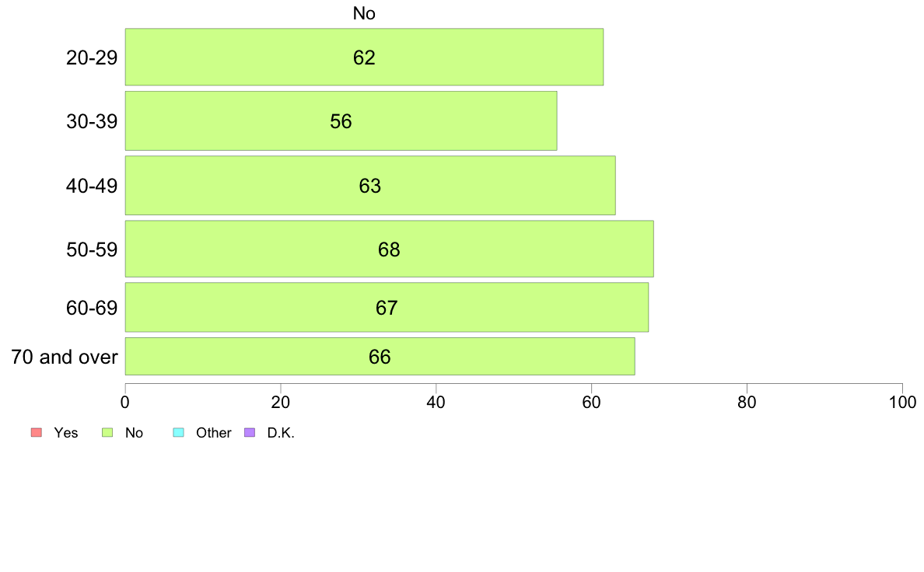Click the No title above the chart

tap(364, 13)
